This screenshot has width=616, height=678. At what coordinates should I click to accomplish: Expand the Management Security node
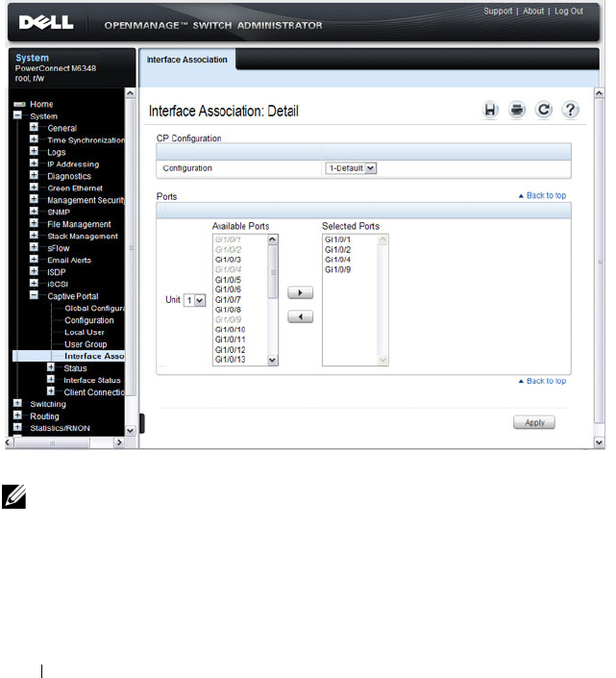coord(34,199)
